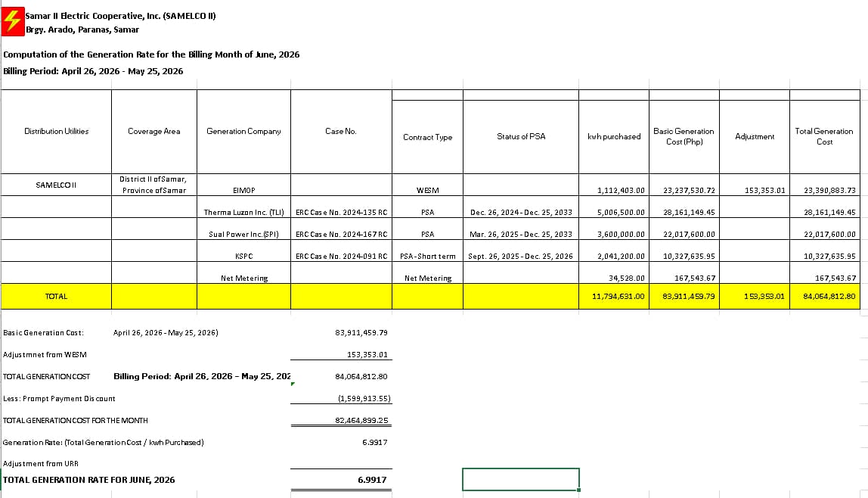868x498 pixels.
Task: Select the 'Basic Generation Cost:' summary label
Action: [x=43, y=333]
